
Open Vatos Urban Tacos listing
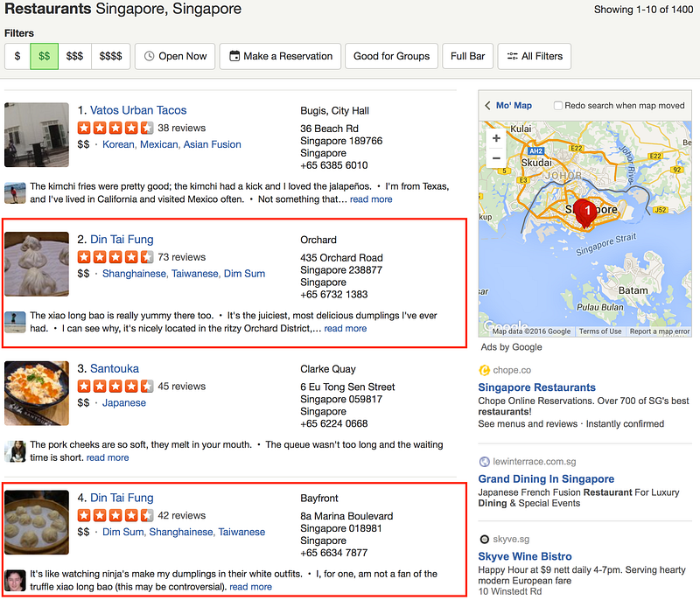[x=138, y=110]
